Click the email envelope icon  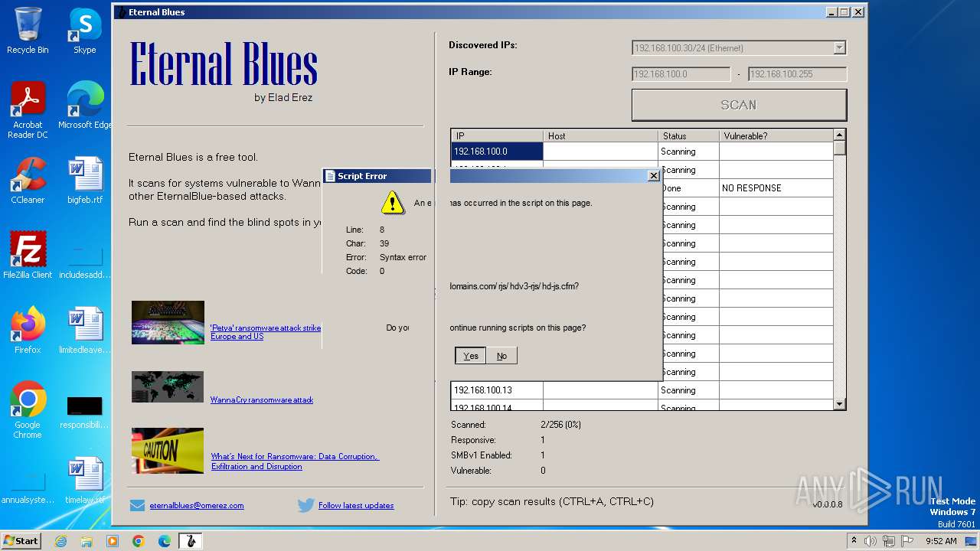point(137,505)
